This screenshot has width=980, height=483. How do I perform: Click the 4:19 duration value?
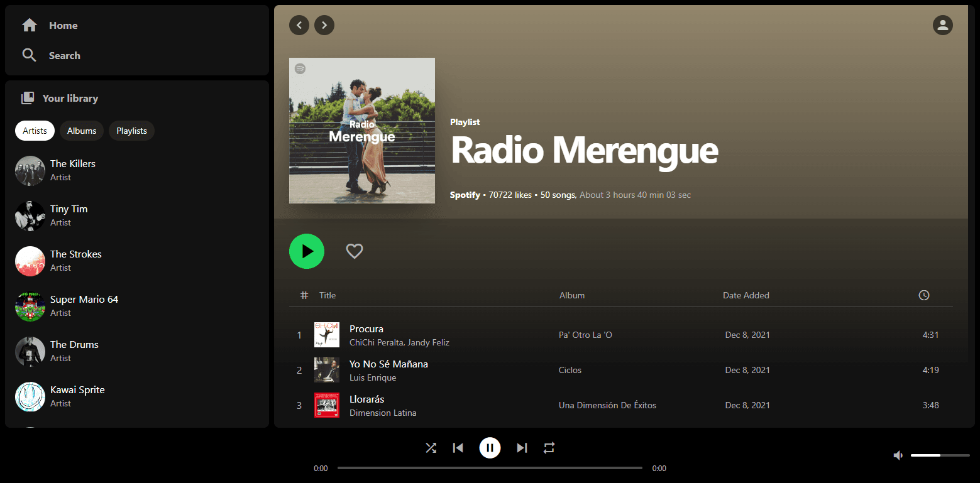pos(930,370)
